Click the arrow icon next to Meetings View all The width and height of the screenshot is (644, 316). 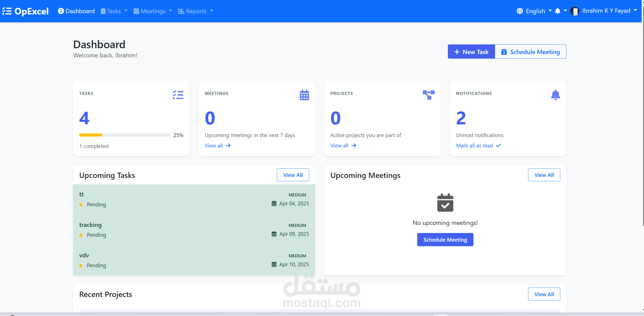228,146
